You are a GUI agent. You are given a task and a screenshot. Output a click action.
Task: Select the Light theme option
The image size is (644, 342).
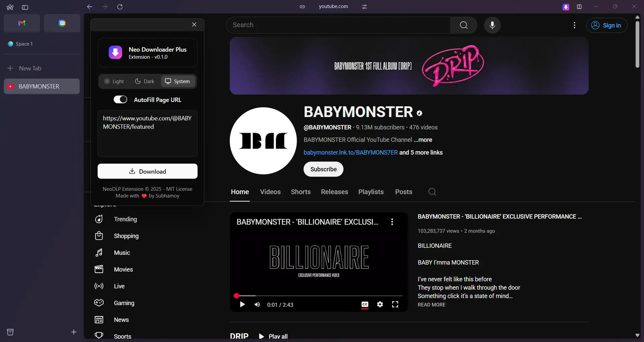click(114, 81)
